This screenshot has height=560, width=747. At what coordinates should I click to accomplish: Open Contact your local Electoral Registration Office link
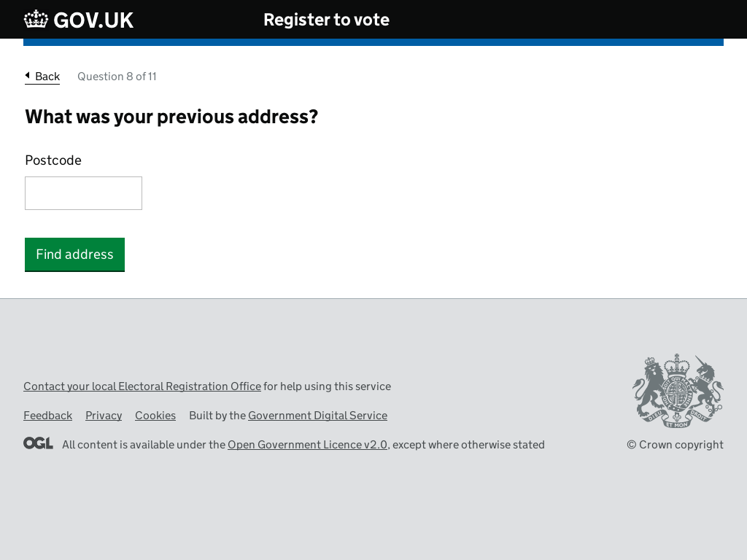click(x=142, y=386)
